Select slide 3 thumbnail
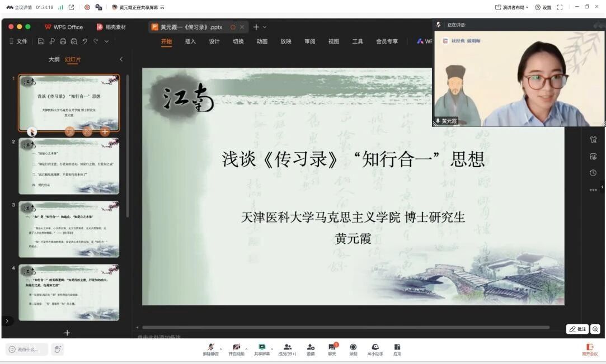The image size is (606, 364). [69, 229]
